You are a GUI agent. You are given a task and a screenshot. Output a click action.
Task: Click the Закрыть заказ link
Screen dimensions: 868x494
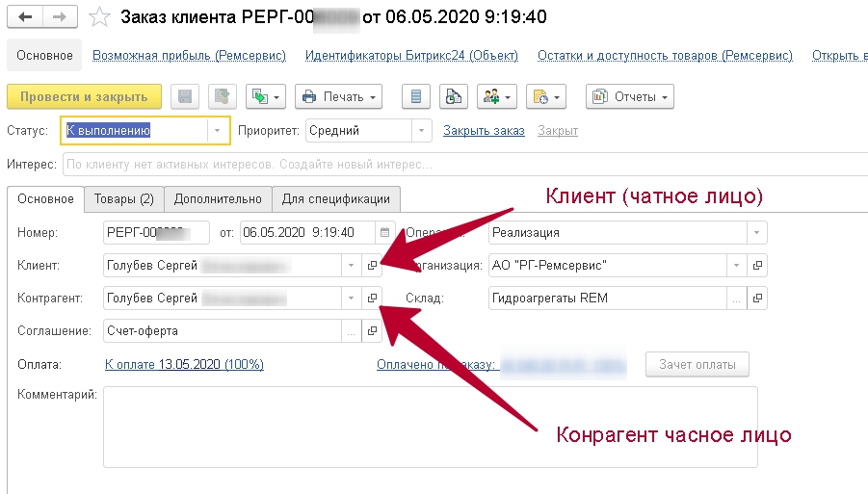484,131
